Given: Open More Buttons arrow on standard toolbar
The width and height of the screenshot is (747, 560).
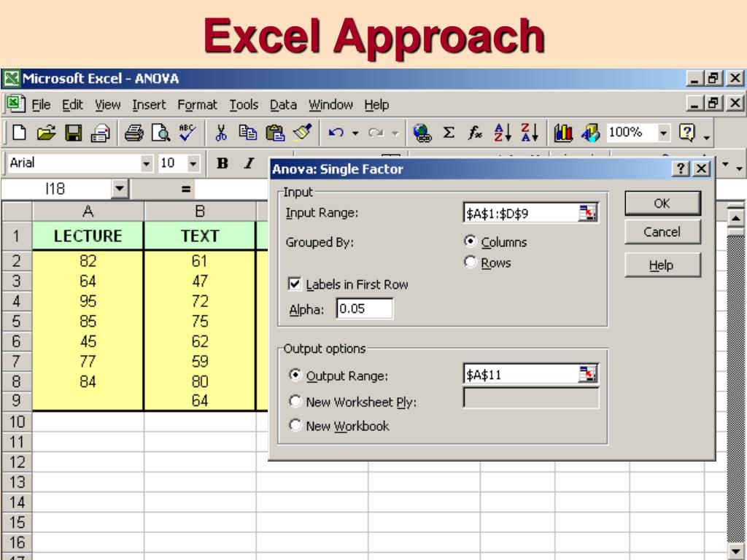Looking at the screenshot, I should click(707, 137).
